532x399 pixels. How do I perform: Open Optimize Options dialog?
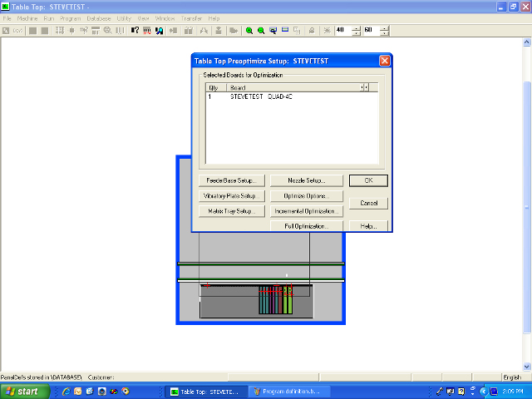click(307, 196)
